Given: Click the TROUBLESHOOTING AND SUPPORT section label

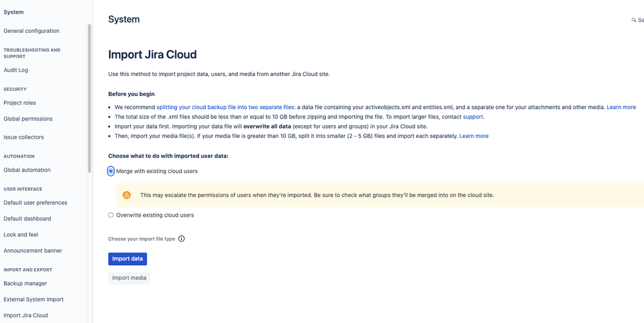Looking at the screenshot, I should click(32, 54).
